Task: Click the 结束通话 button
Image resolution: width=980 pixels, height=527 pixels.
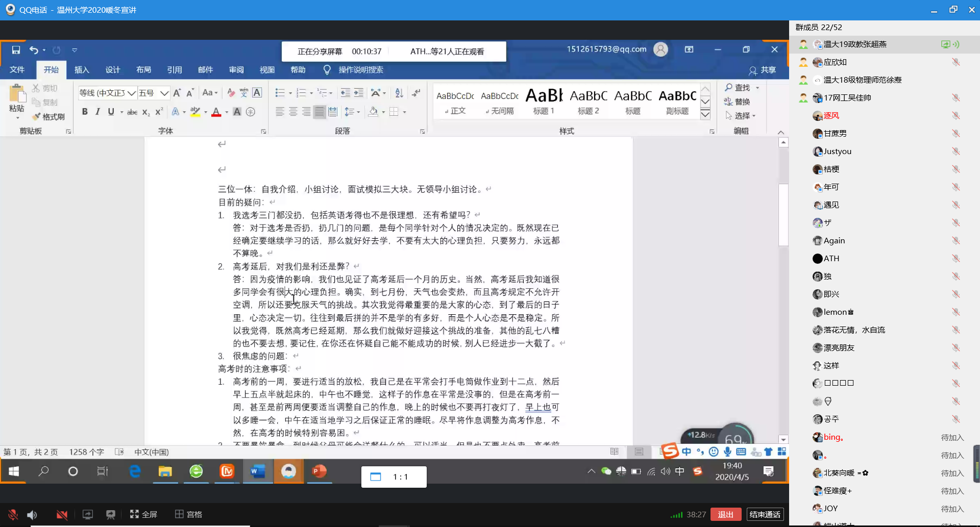Action: pos(765,514)
